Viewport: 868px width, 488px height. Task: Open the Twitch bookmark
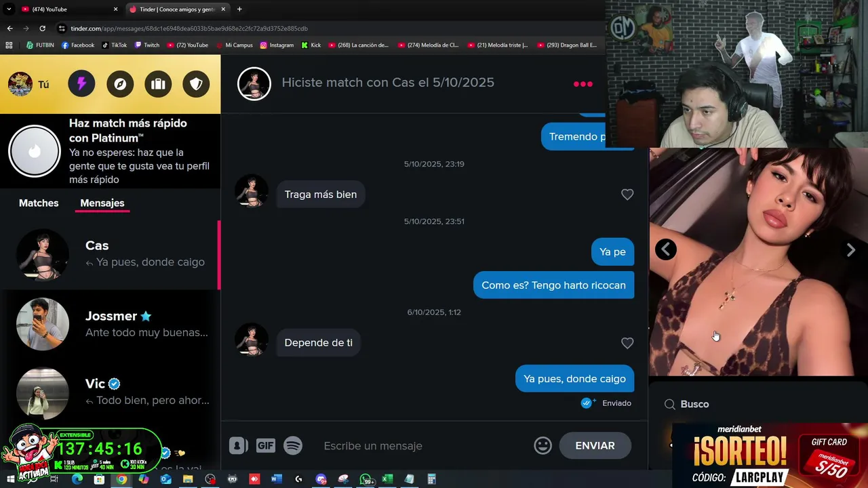147,45
